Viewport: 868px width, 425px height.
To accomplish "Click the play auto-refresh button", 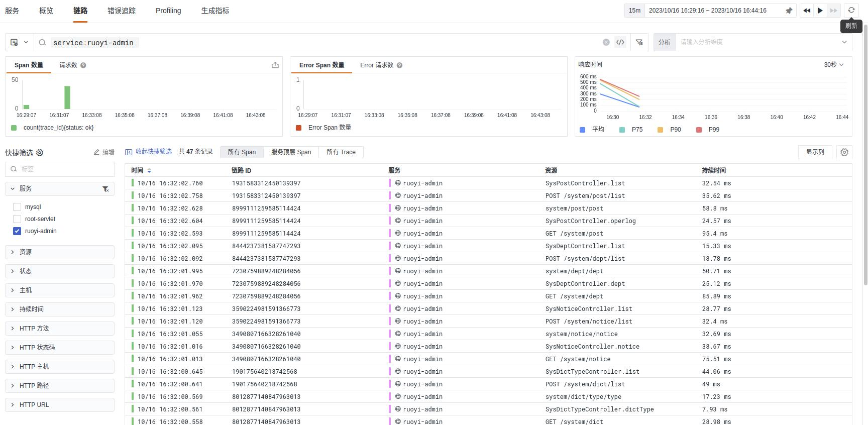I will point(820,11).
